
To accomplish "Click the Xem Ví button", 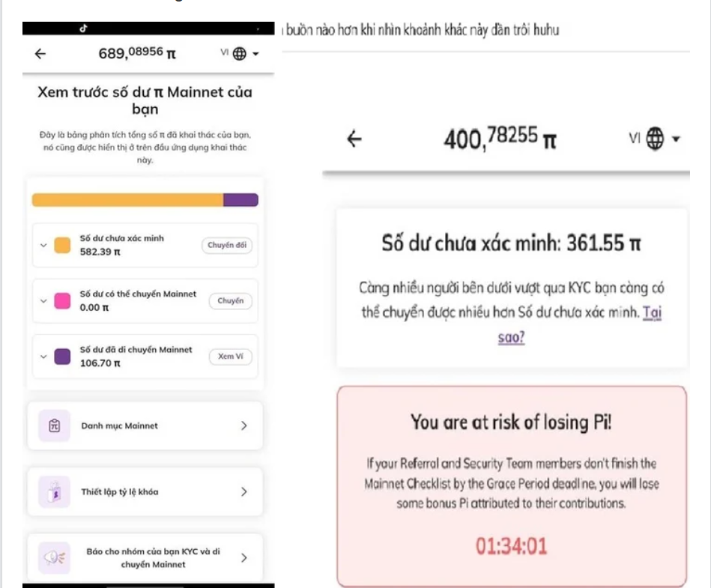I will (x=230, y=357).
